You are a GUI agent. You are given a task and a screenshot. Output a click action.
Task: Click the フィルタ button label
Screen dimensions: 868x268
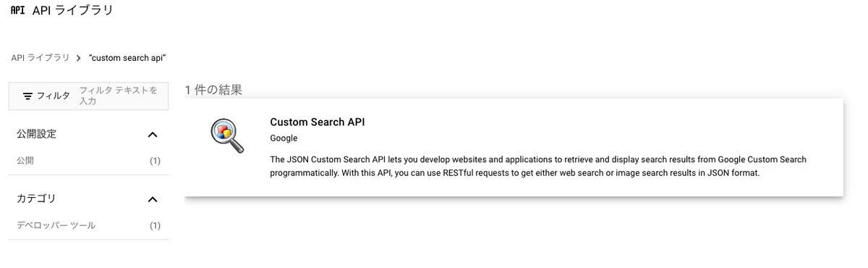point(54,96)
